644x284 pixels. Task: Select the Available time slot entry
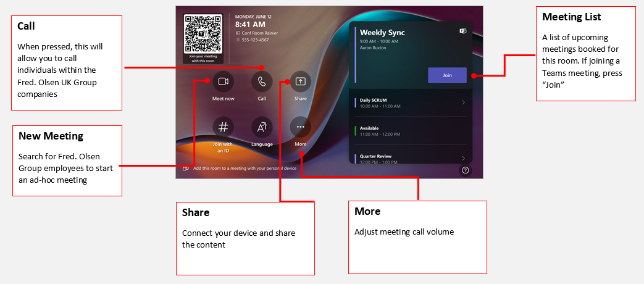pyautogui.click(x=411, y=131)
